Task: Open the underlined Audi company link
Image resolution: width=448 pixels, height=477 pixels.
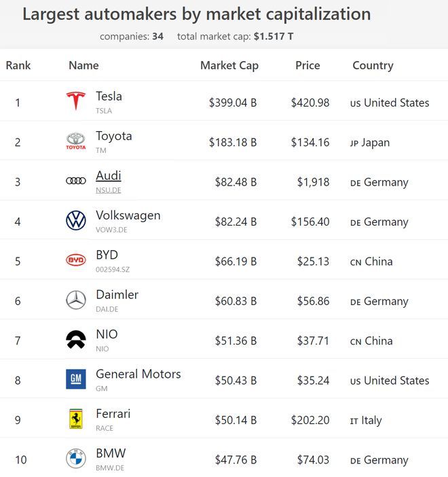Action: click(109, 176)
